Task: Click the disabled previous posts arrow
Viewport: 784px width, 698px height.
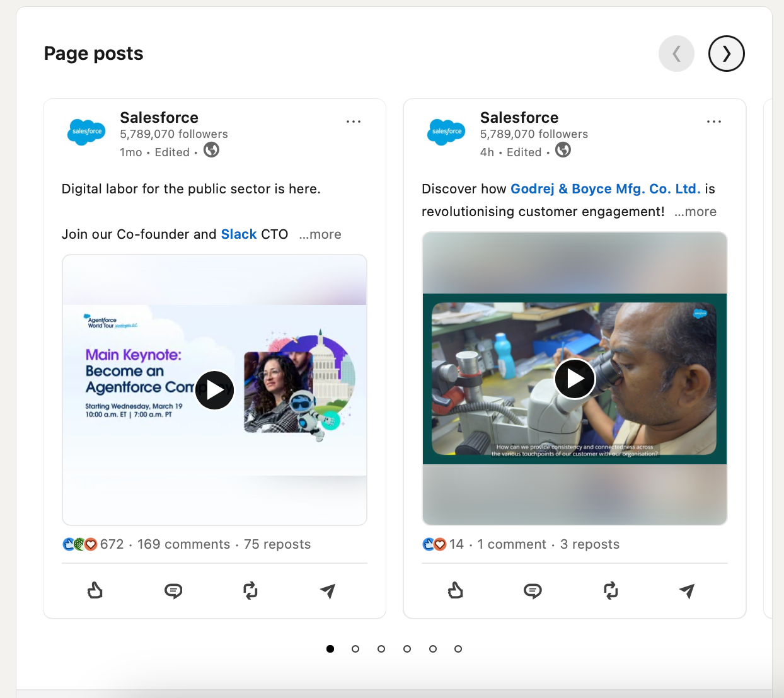Action: (x=676, y=54)
